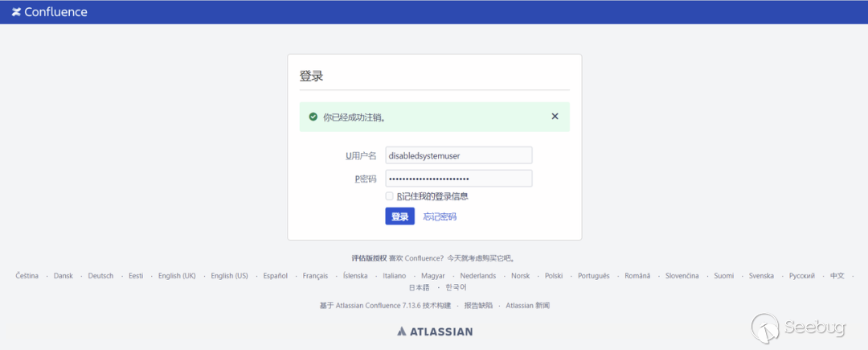
Task: Switch language to Suomi
Action: (x=724, y=276)
